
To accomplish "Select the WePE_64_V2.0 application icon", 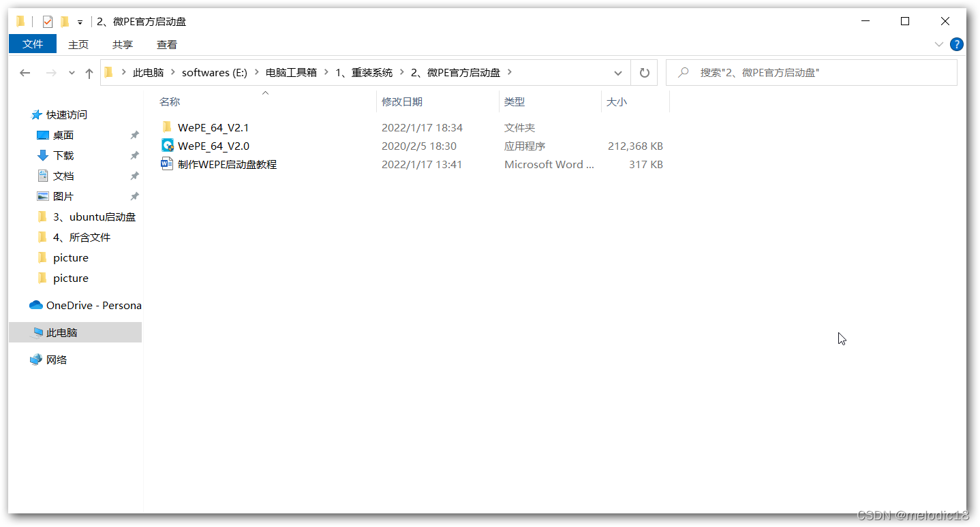I will [x=168, y=145].
